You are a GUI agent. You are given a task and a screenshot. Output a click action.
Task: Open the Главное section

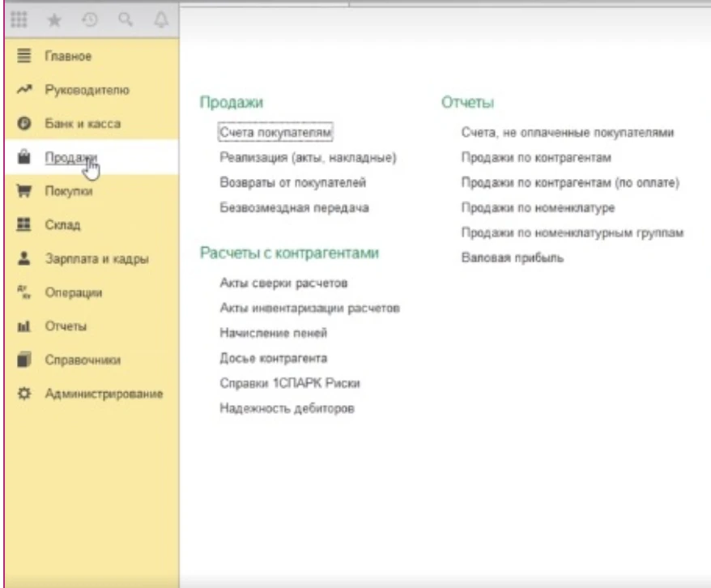68,57
